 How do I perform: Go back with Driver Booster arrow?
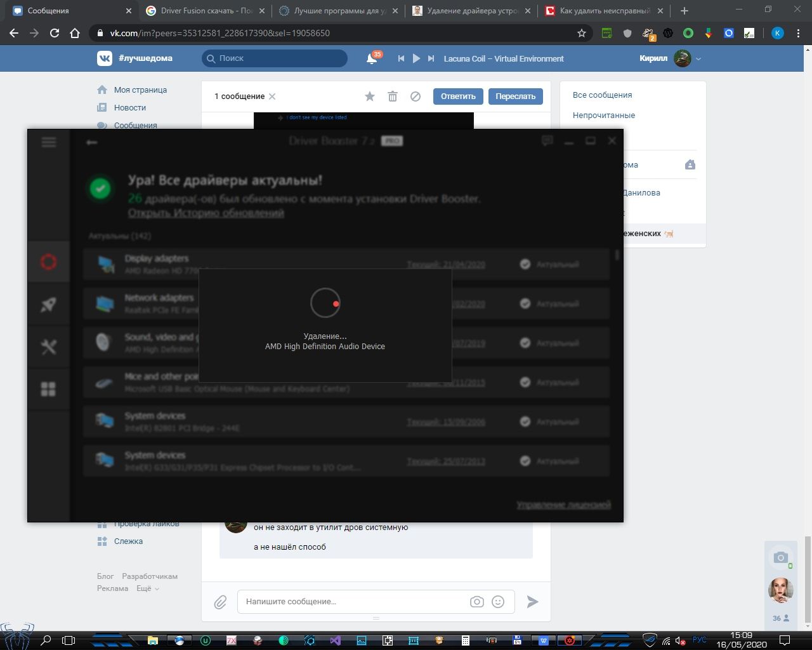pos(91,142)
